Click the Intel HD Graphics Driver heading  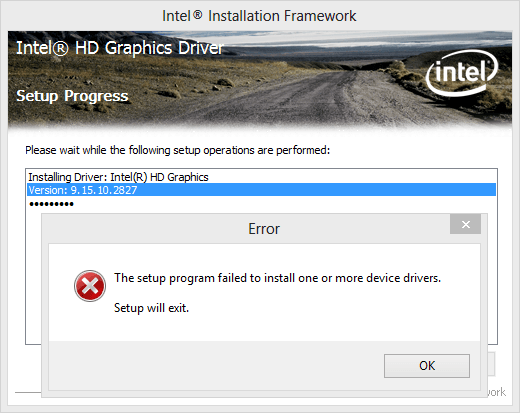click(120, 48)
